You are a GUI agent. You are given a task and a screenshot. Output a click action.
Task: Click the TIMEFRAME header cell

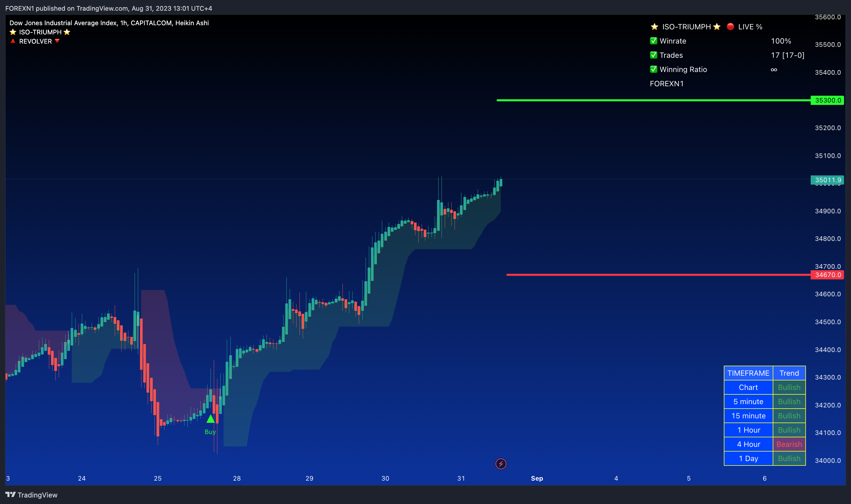(x=748, y=373)
